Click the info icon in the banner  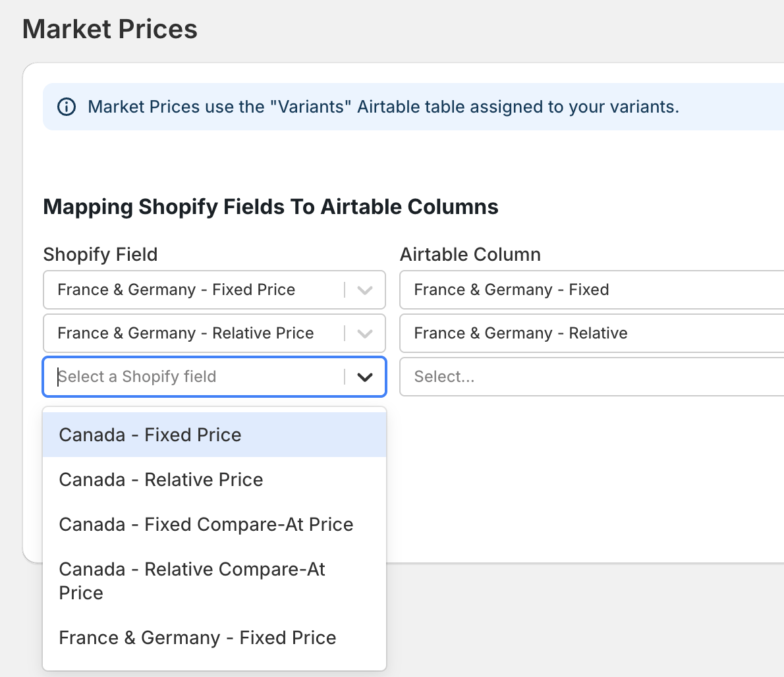(67, 107)
